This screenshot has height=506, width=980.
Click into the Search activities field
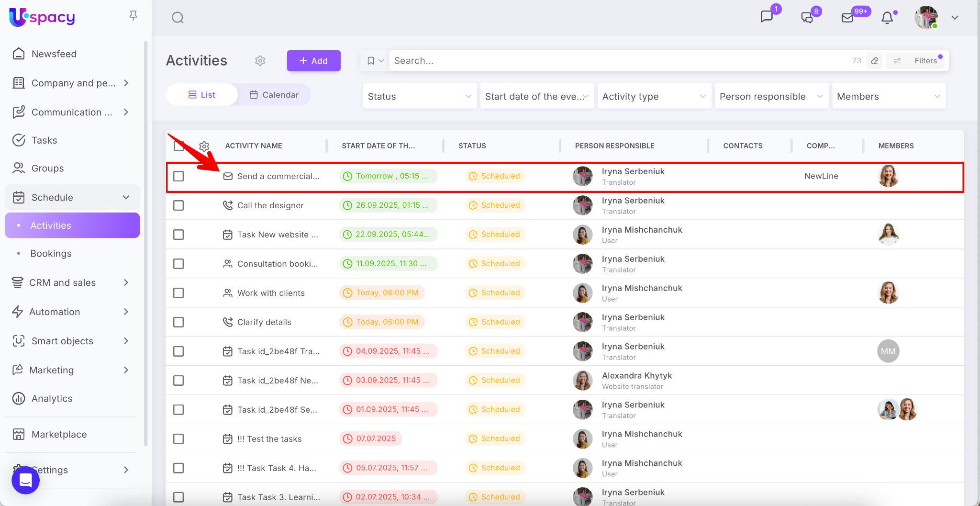pos(617,61)
